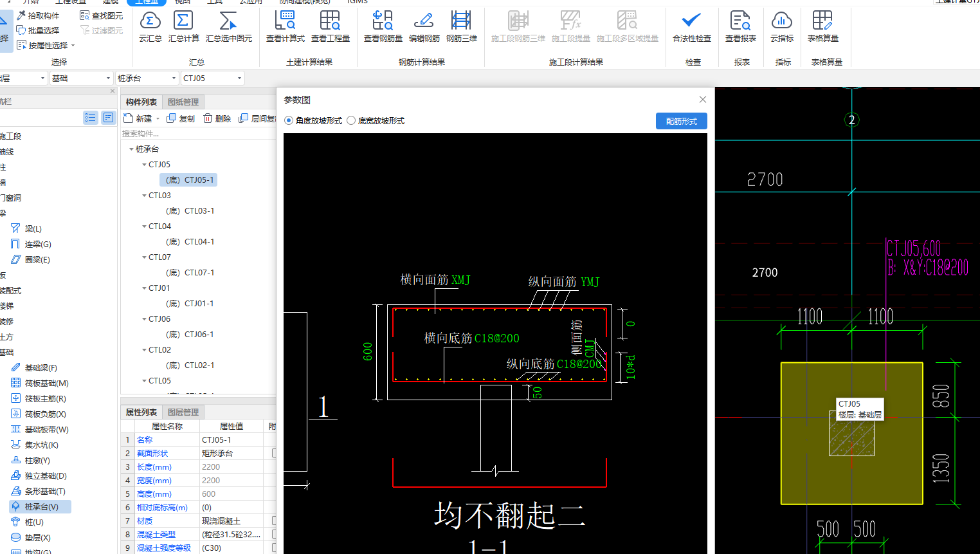Viewport: 980px width, 554px height.
Task: Switch to 图层管理 tab
Action: pyautogui.click(x=183, y=412)
